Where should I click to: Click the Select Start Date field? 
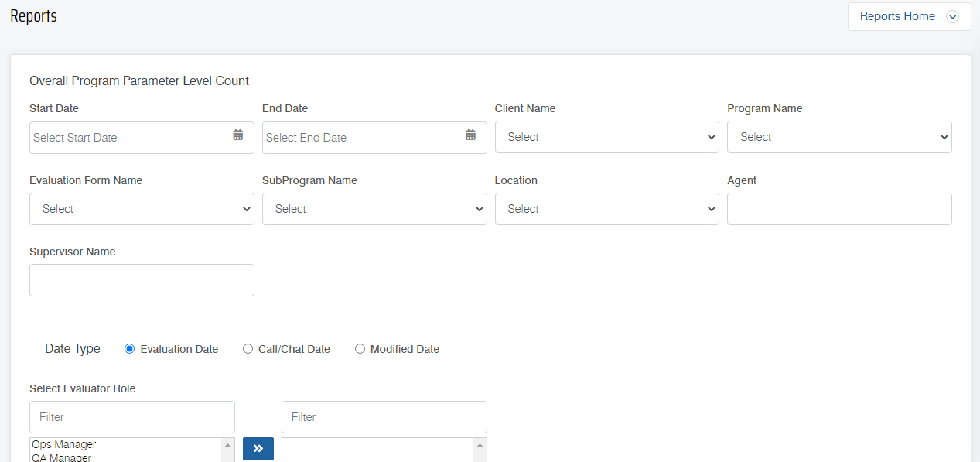(x=142, y=138)
